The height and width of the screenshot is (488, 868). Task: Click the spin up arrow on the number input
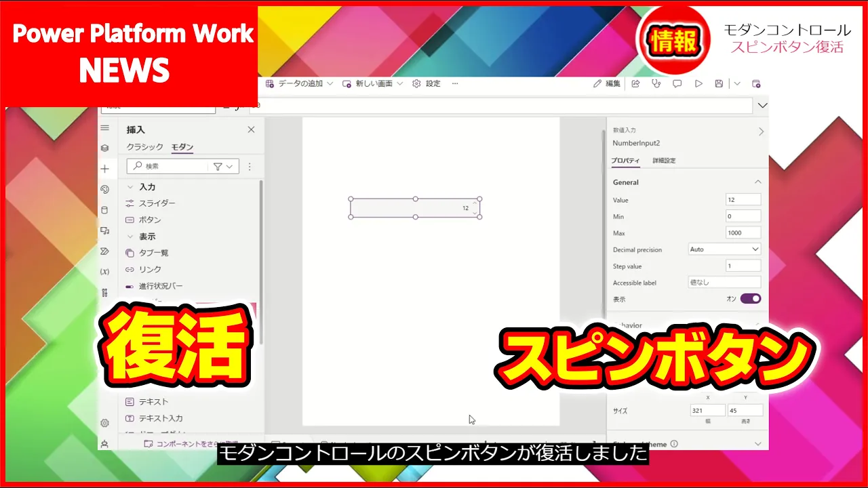click(475, 204)
